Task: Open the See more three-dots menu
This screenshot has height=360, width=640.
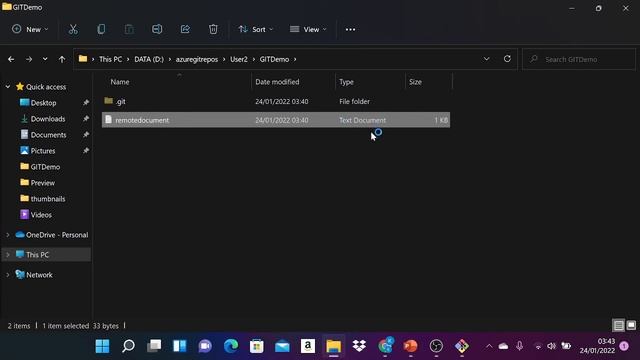Action: pyautogui.click(x=350, y=29)
